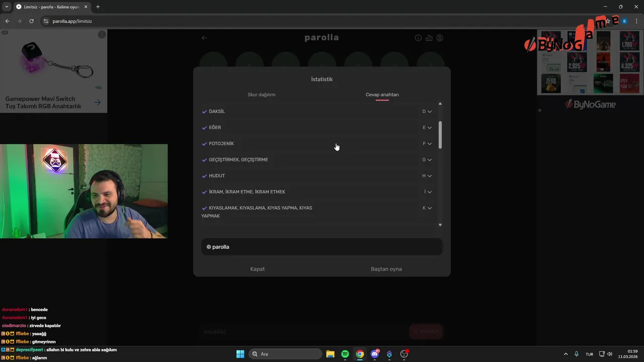The width and height of the screenshot is (644, 362).
Task: Open the Chrome profile avatar
Action: [624, 21]
